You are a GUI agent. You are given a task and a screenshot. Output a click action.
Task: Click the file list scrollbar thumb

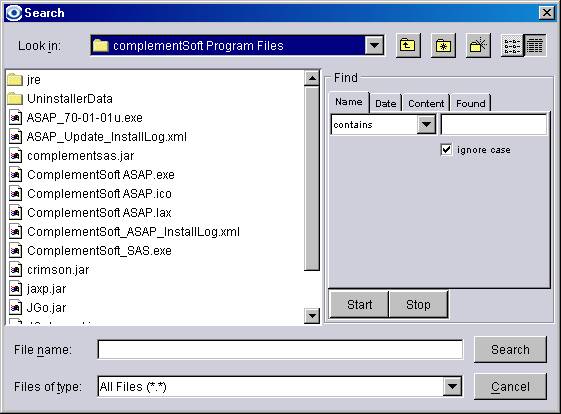tap(312, 178)
